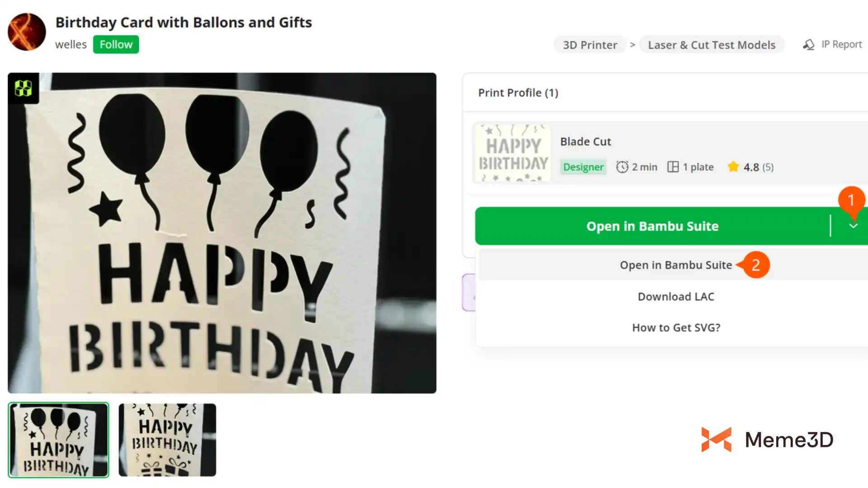
Task: Click the Blade Cut profile thumbnail
Action: pyautogui.click(x=513, y=153)
